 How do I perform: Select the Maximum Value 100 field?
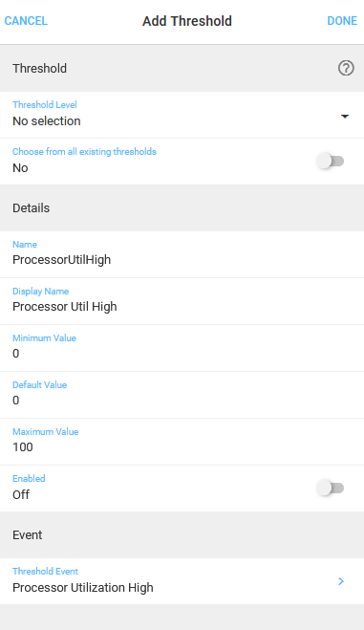[182, 442]
